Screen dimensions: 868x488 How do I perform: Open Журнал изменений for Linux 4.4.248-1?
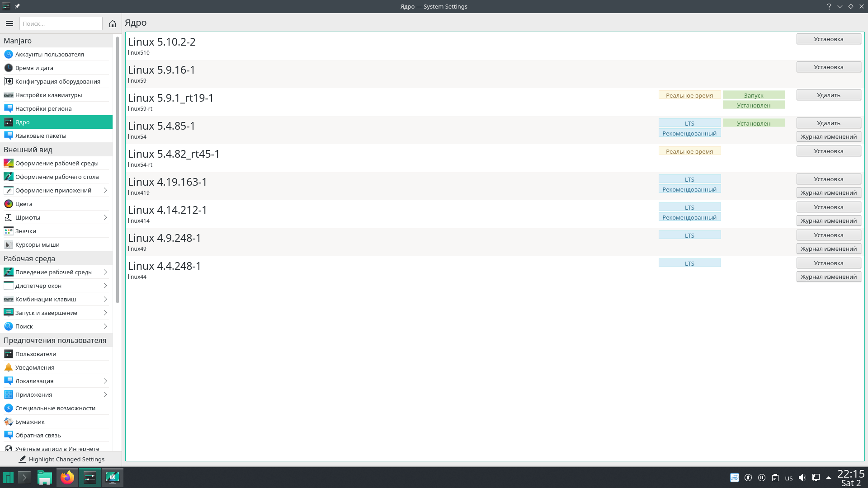point(828,277)
